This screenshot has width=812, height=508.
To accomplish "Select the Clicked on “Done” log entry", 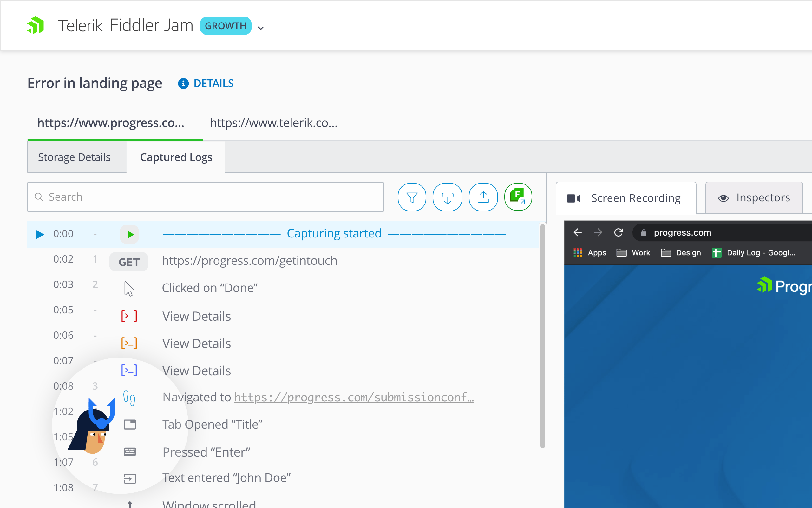I will [x=210, y=288].
